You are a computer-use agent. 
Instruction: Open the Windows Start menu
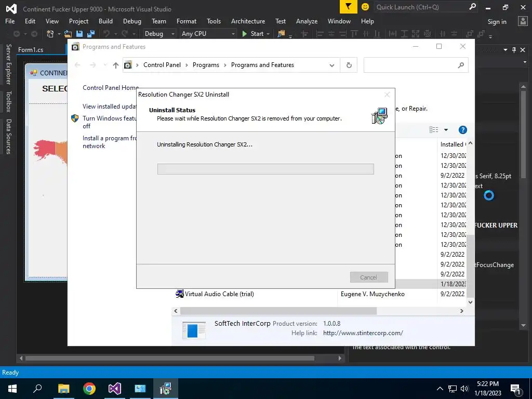(x=12, y=389)
